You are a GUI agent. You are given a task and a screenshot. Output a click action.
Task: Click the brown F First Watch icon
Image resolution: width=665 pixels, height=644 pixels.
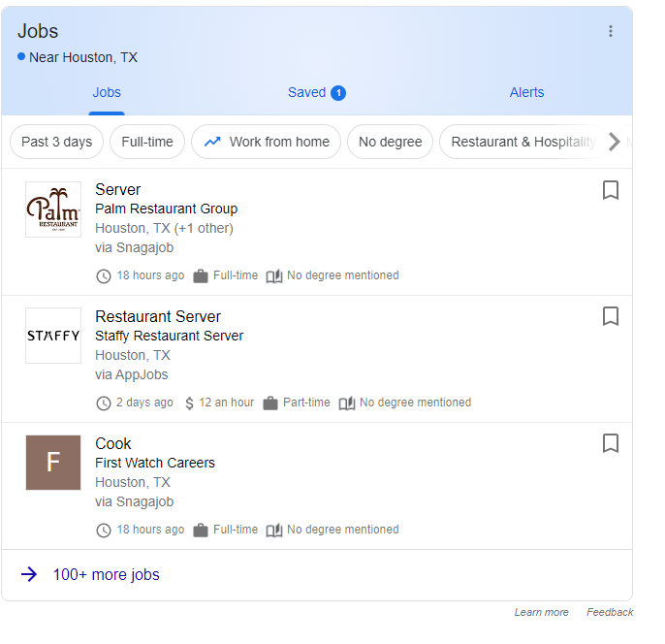(53, 463)
